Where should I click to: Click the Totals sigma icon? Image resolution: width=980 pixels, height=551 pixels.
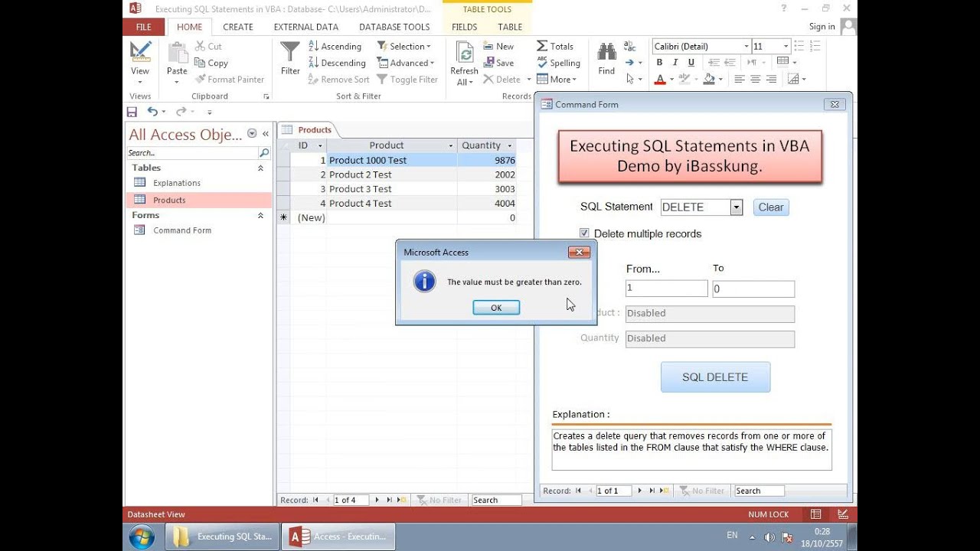pyautogui.click(x=542, y=46)
